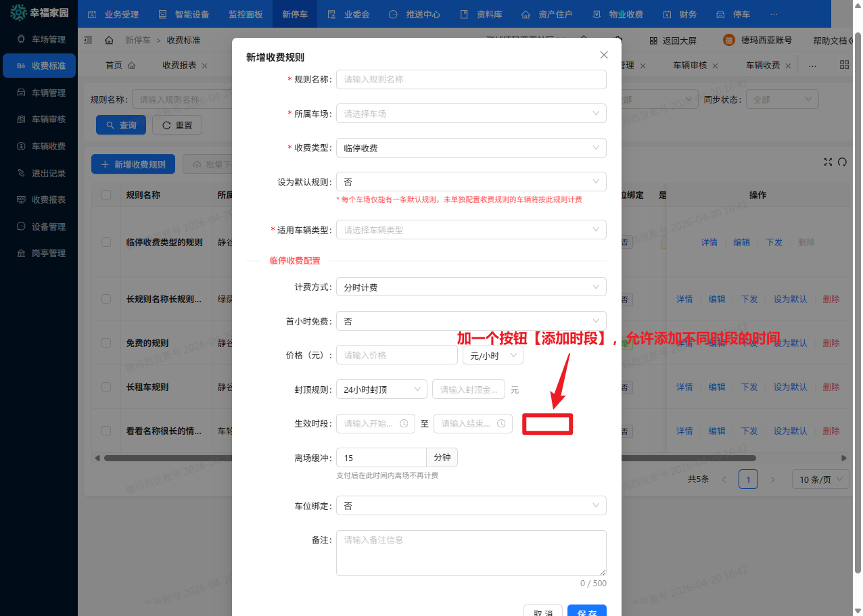Click the clock icon in end time field

tap(501, 423)
